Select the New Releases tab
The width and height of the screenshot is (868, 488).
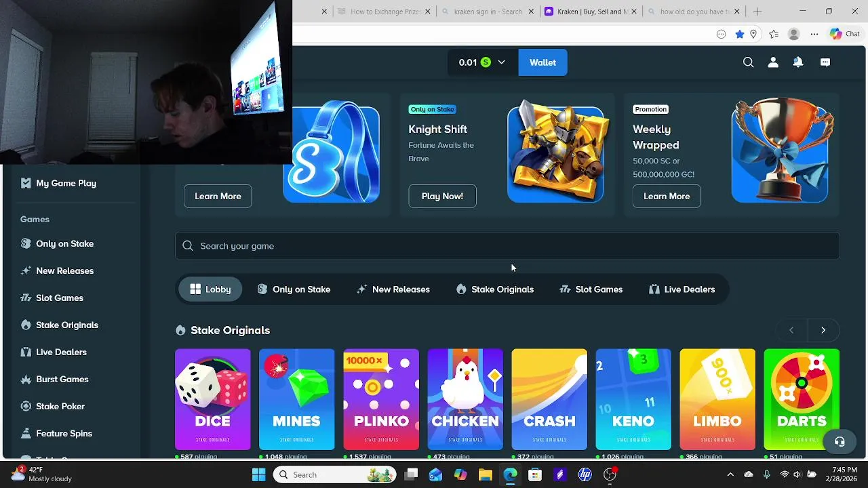[393, 289]
